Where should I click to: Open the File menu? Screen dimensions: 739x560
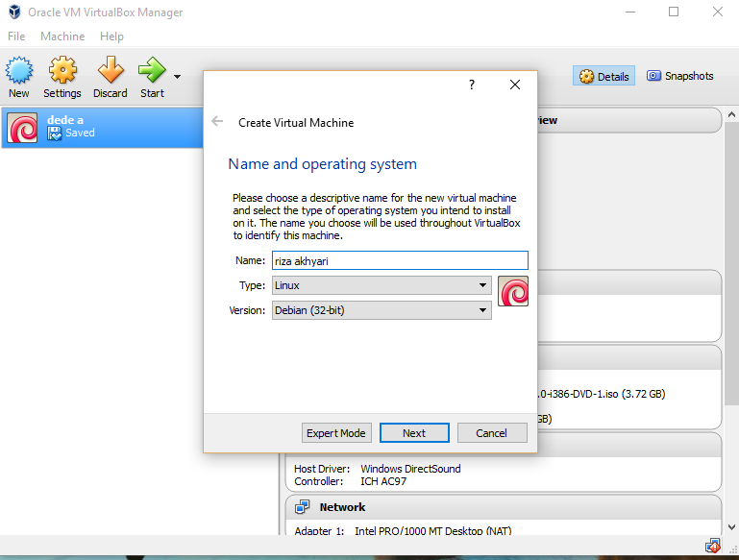coord(16,37)
